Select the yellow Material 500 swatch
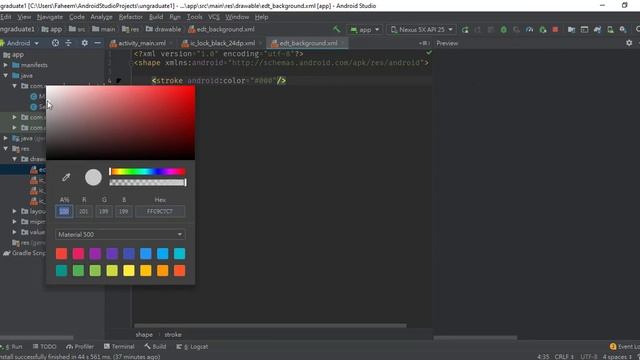640x360 pixels. coord(129,270)
